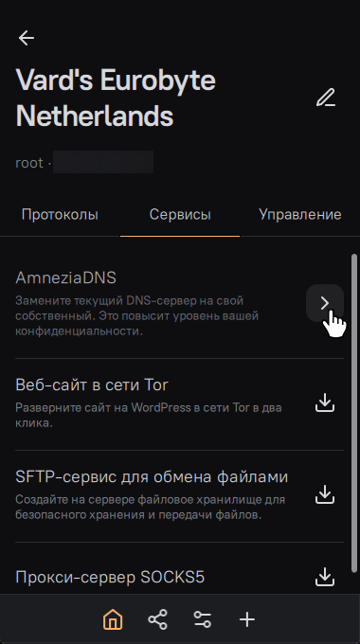Select the Сервисы tab
This screenshot has width=360, height=644.
tap(180, 214)
